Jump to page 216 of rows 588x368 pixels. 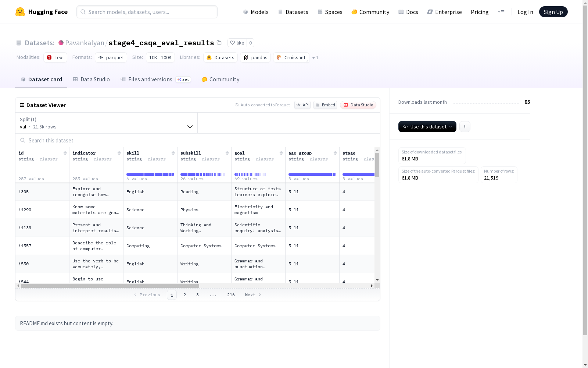click(231, 295)
